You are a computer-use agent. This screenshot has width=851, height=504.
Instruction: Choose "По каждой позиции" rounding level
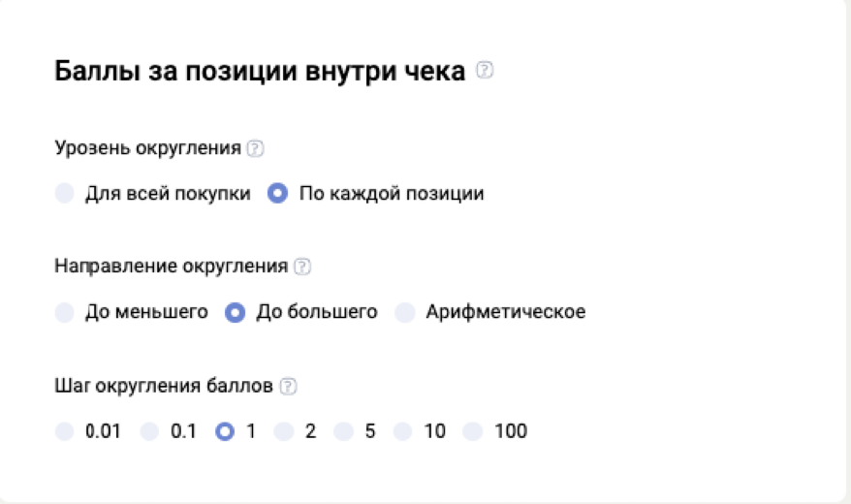click(278, 194)
